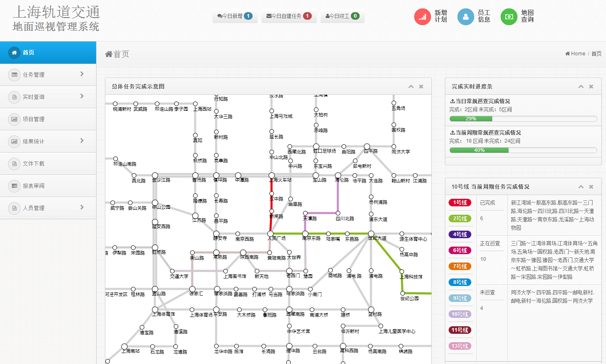This screenshot has width=606, height=364.
Task: Open the 今日自建任务 button
Action: [x=289, y=16]
